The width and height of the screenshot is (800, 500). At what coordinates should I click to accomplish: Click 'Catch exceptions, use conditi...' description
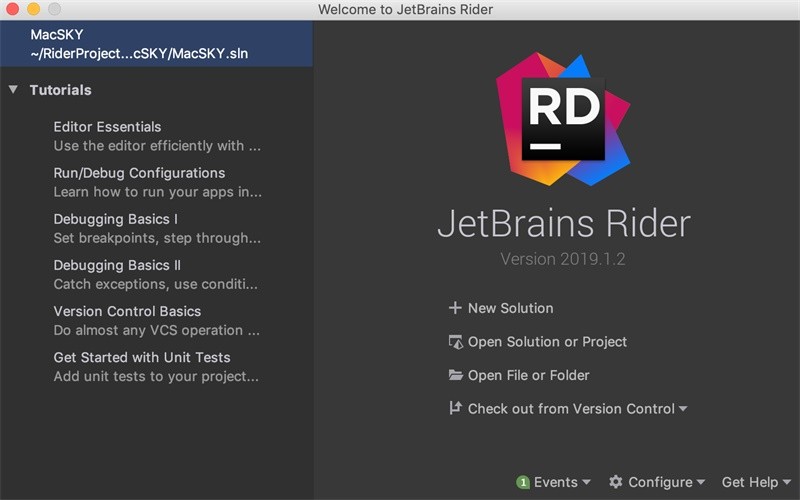(x=156, y=284)
